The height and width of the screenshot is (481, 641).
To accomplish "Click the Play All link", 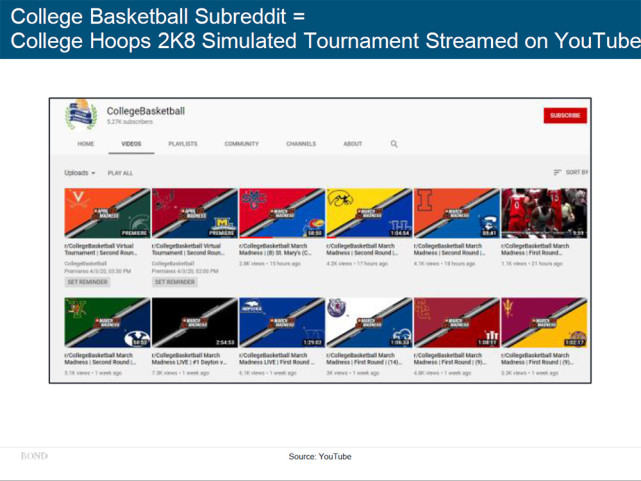I will tap(120, 173).
